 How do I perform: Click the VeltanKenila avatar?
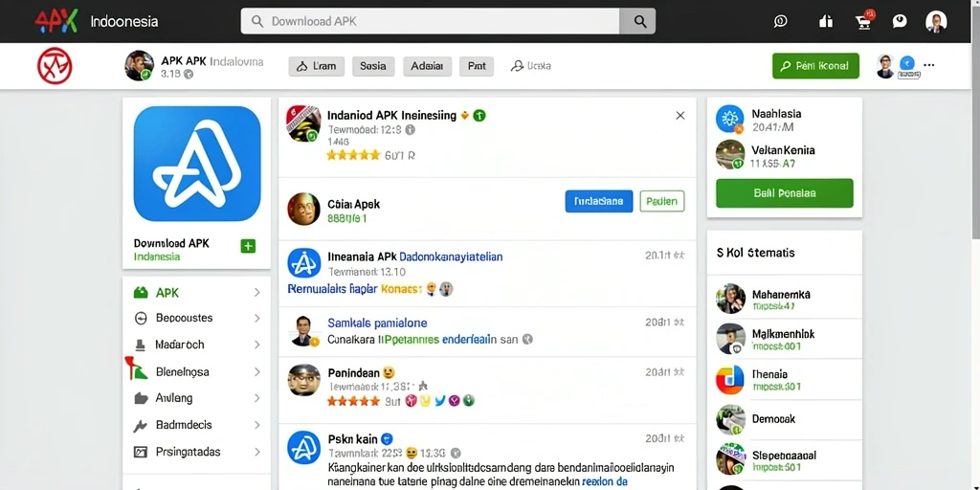(730, 154)
